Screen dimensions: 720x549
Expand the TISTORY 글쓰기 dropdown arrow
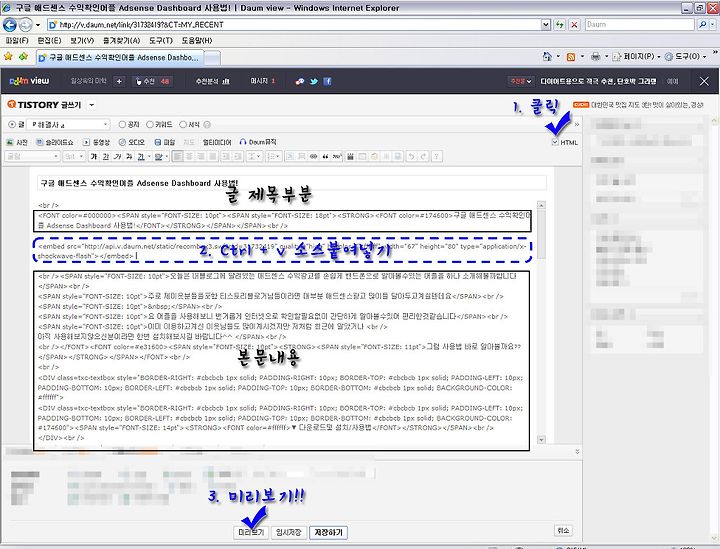(92, 105)
